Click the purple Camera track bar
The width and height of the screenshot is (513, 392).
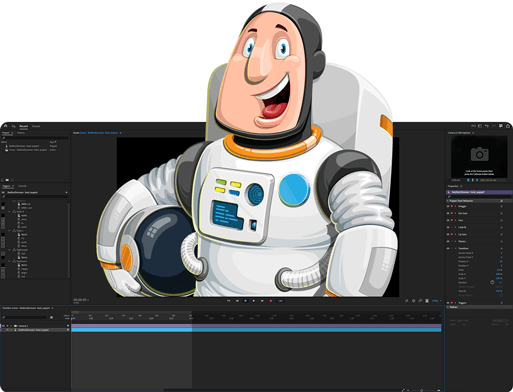point(256,326)
